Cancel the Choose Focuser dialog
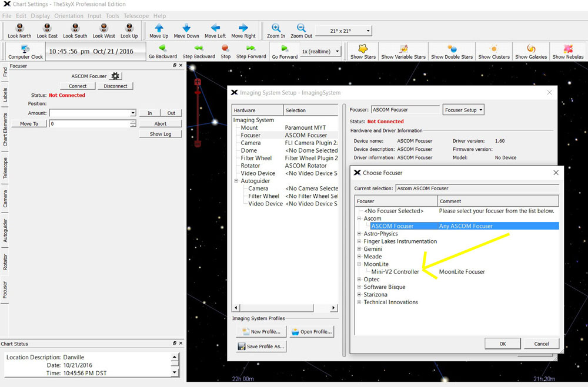This screenshot has width=588, height=387. [542, 344]
